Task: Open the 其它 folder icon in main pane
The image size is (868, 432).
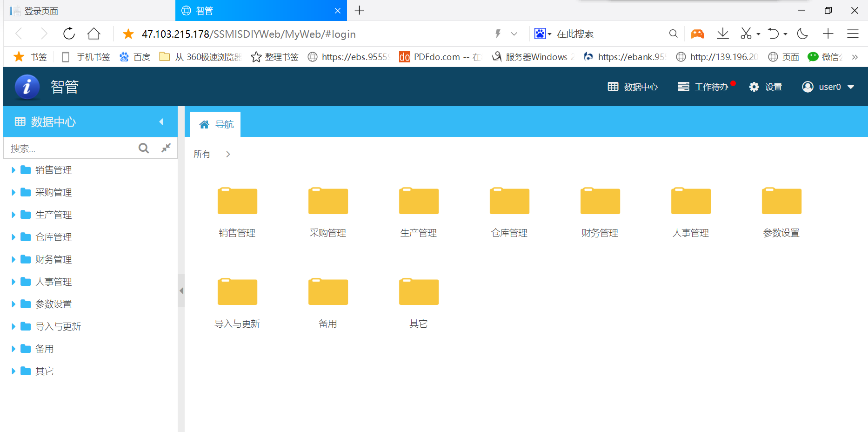Action: (x=419, y=291)
